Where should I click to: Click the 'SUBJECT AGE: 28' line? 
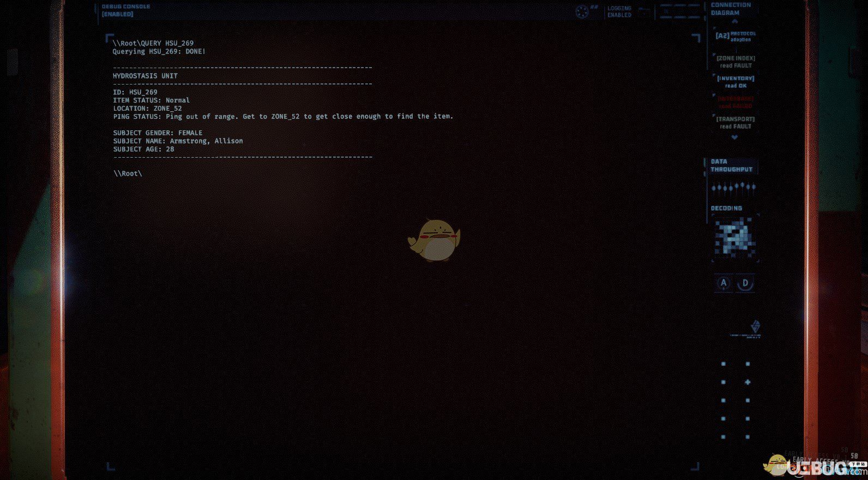143,149
